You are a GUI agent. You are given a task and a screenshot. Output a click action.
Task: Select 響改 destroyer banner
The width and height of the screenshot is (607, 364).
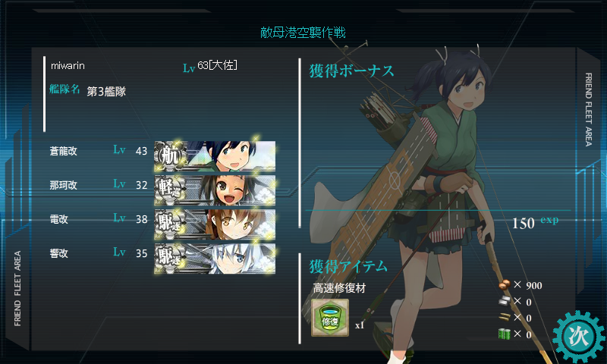click(x=215, y=259)
